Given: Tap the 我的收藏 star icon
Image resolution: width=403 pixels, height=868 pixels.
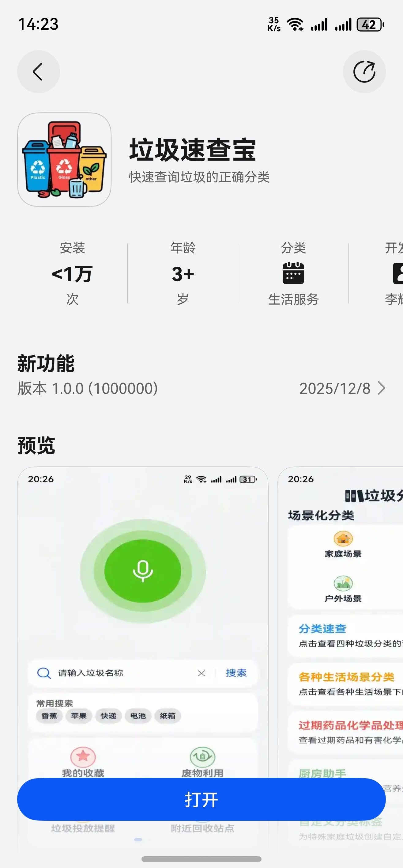Looking at the screenshot, I should coord(83,756).
